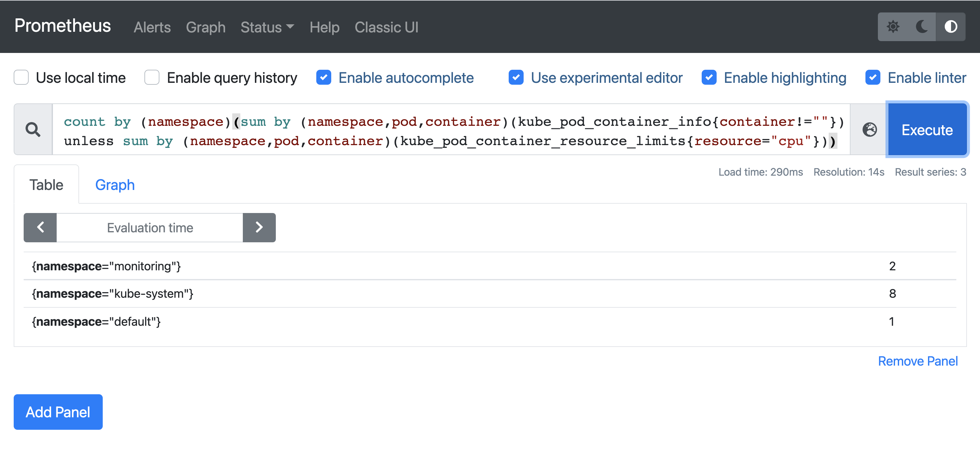
Task: Click the Prometheus brand link
Action: (x=63, y=26)
